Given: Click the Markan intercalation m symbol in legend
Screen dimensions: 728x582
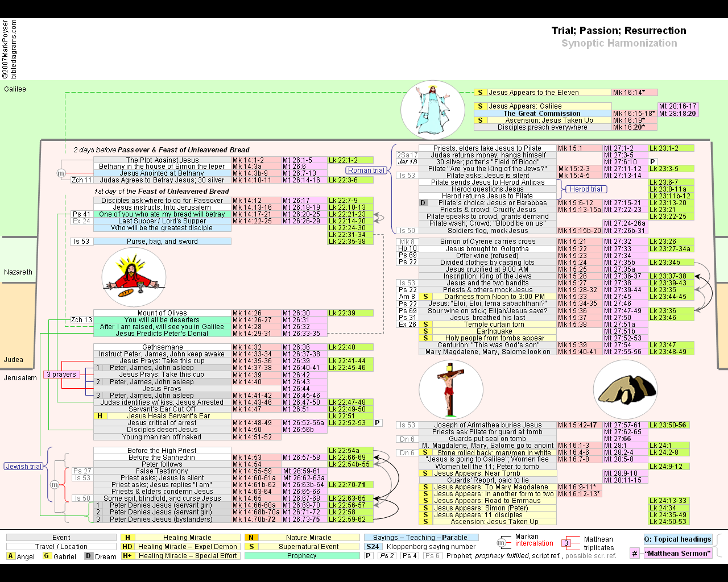Looking at the screenshot, I should pos(501,543).
